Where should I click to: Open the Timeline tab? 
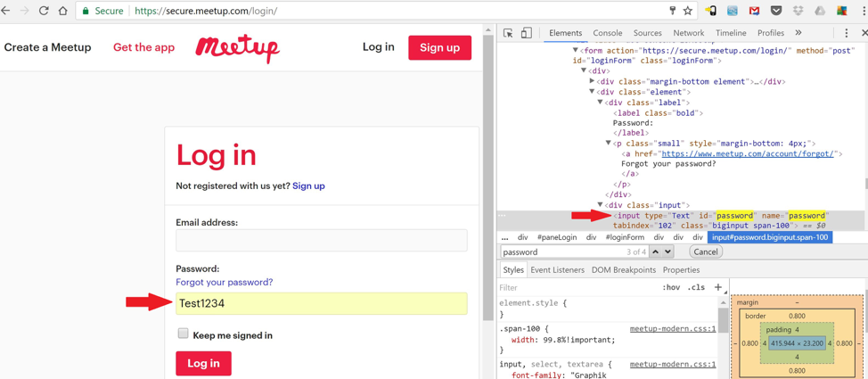(731, 33)
